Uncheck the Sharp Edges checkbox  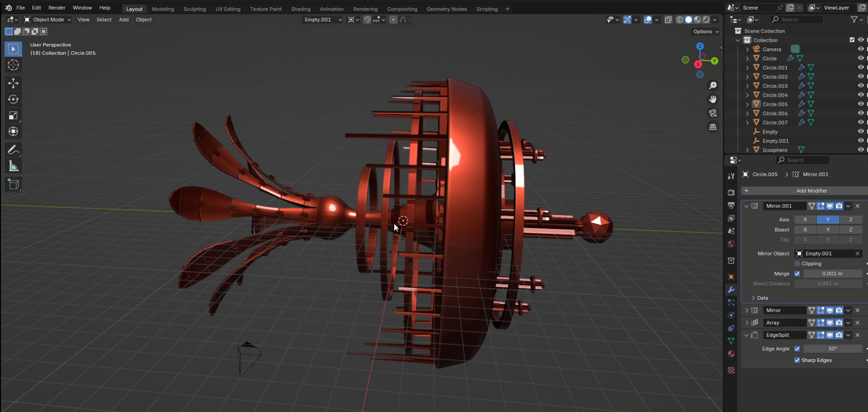tap(797, 360)
